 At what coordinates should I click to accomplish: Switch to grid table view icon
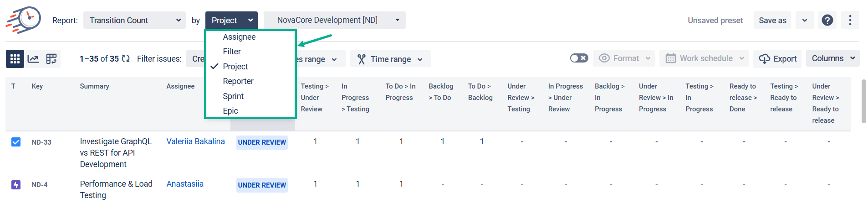[15, 59]
